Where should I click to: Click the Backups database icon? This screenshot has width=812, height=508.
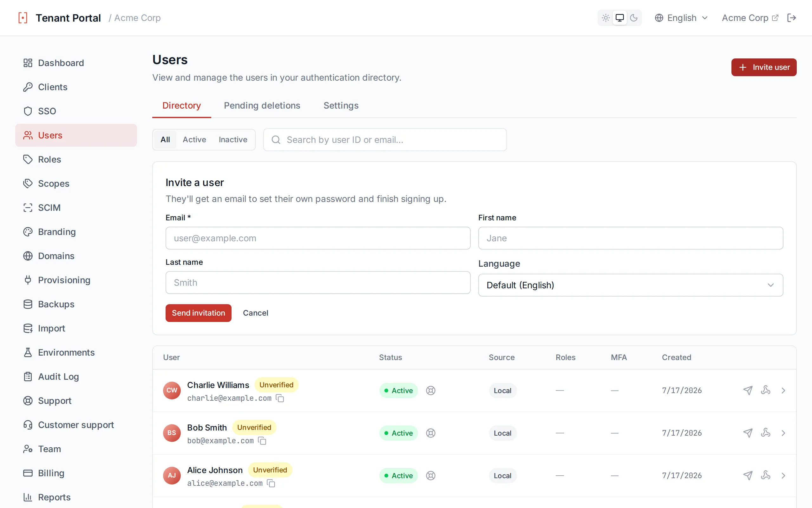pos(28,304)
